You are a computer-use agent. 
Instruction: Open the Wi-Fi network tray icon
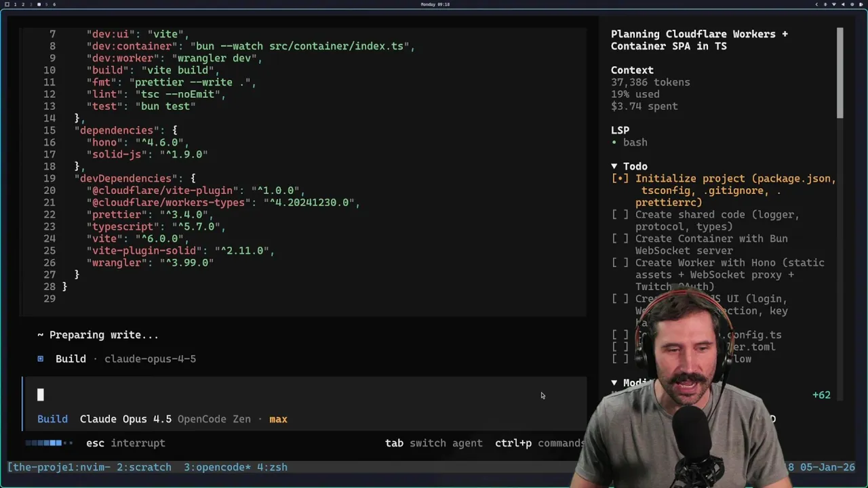(x=834, y=4)
